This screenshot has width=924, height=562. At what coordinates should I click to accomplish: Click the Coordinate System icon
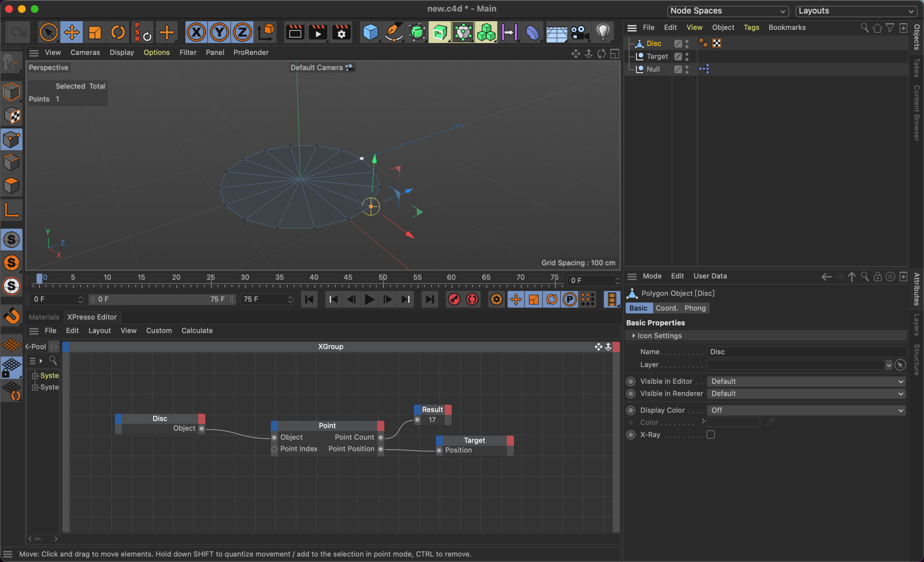tap(266, 32)
